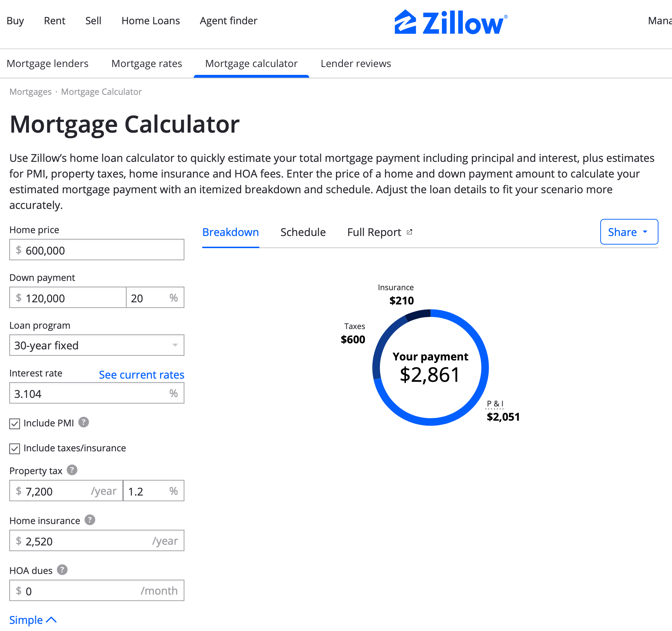The image size is (672, 631).
Task: Open the Mortgage rates tab
Action: [x=147, y=63]
